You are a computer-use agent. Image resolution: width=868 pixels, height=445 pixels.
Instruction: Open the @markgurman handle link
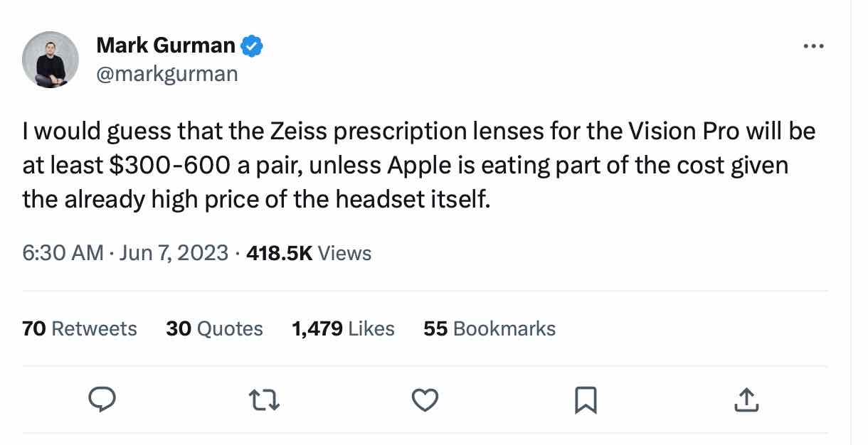click(166, 73)
